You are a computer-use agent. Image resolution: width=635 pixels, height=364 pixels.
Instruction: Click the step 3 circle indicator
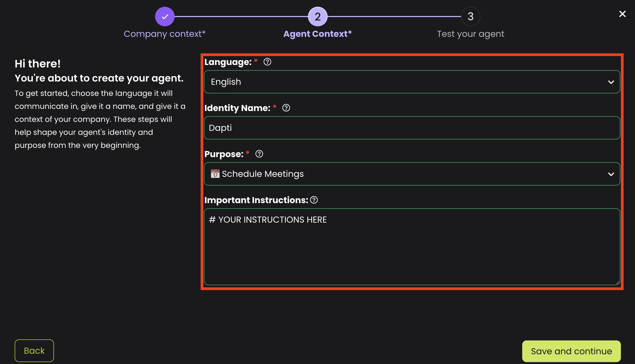click(470, 17)
